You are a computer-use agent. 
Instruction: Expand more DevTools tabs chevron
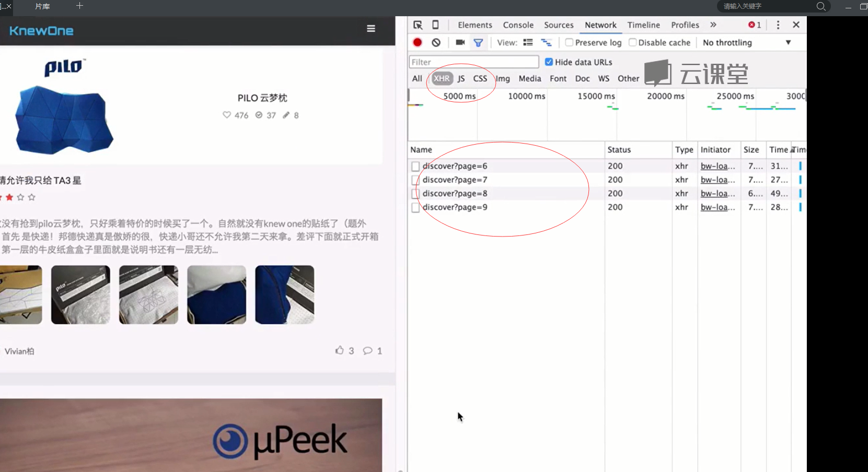(x=713, y=25)
